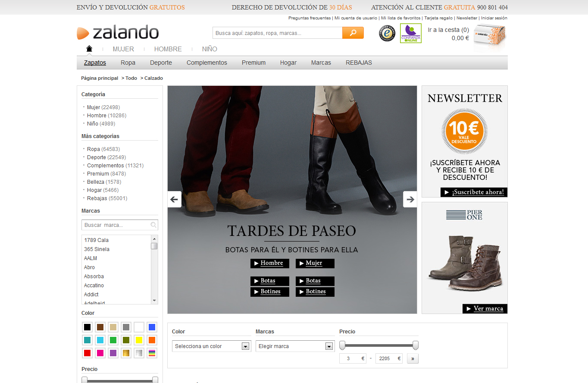
Task: Select the brown color swatch
Action: point(100,327)
